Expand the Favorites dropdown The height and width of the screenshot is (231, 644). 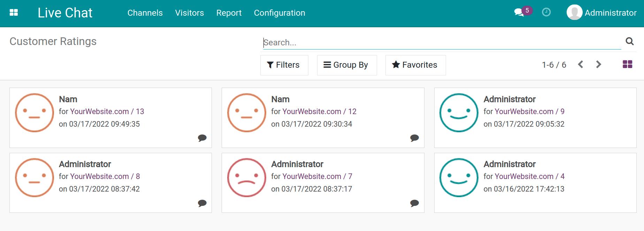point(415,65)
